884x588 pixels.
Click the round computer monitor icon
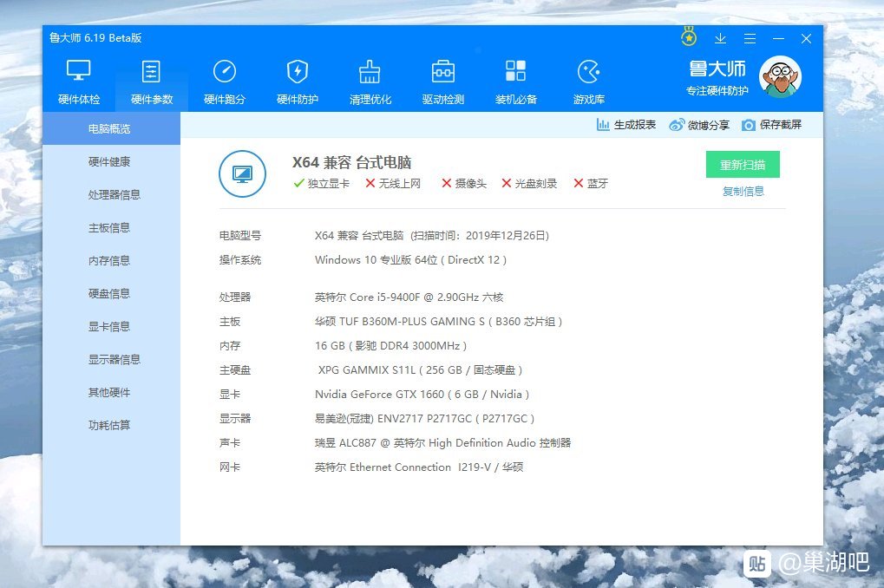242,173
